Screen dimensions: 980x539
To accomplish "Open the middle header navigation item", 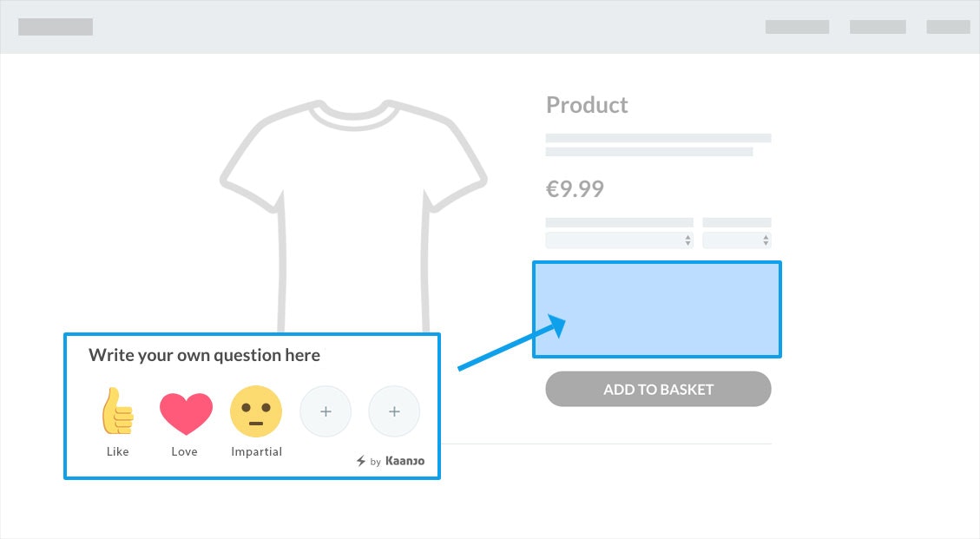I will point(878,27).
